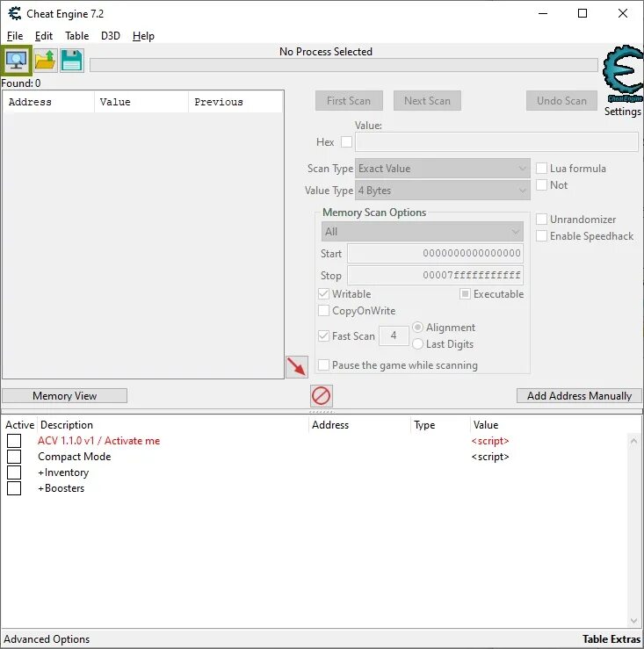
Task: Check the Not option
Action: 541,185
